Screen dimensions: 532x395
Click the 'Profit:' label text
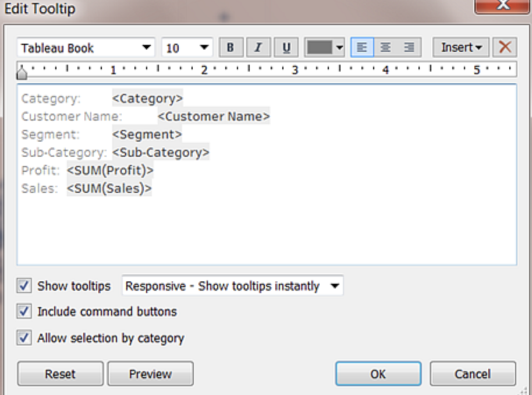pyautogui.click(x=40, y=170)
